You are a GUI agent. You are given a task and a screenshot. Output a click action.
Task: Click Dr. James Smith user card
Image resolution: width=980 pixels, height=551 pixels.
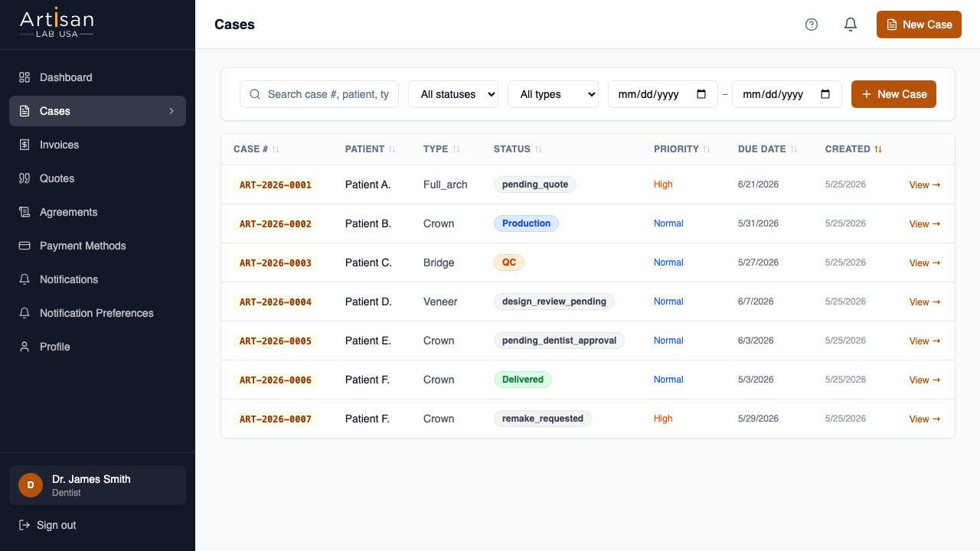(x=97, y=485)
